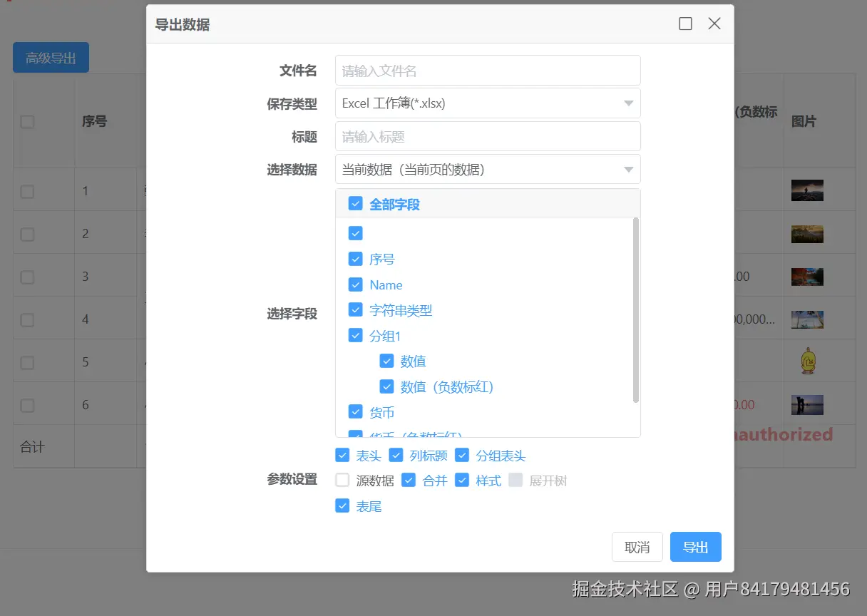Screen dimensions: 867x616
Task: Click the 导出 export button
Action: 695,546
